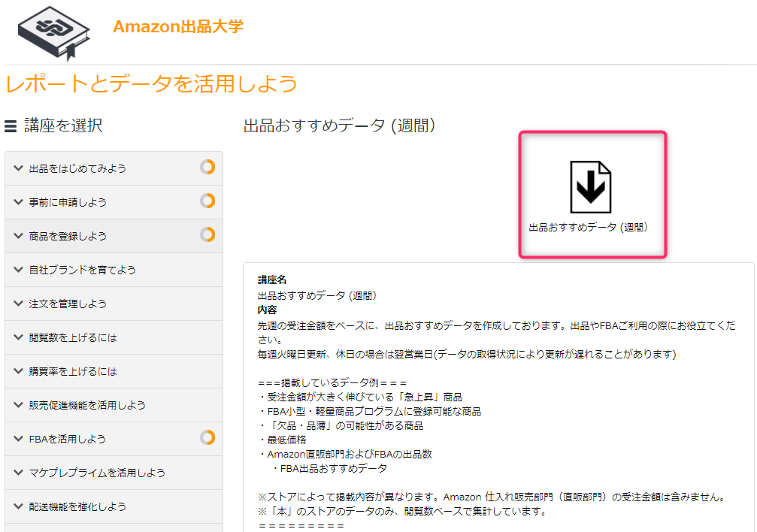
Task: Open 販売促進機能を活用しよう course section
Action: coord(114,405)
